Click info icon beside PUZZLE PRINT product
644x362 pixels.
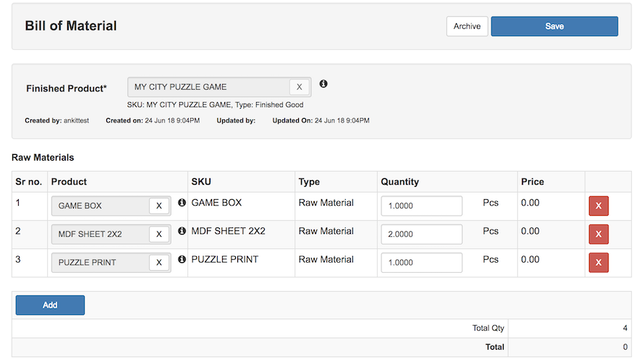(182, 260)
